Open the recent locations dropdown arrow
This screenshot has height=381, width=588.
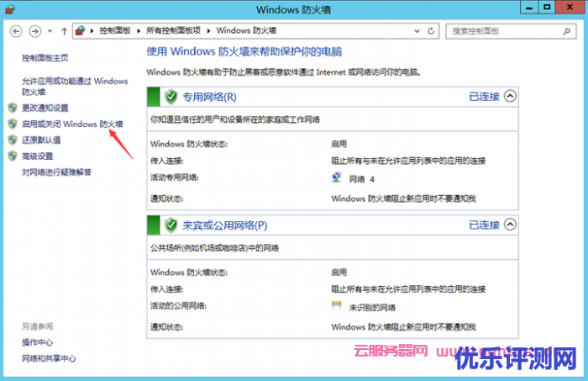tap(50, 31)
